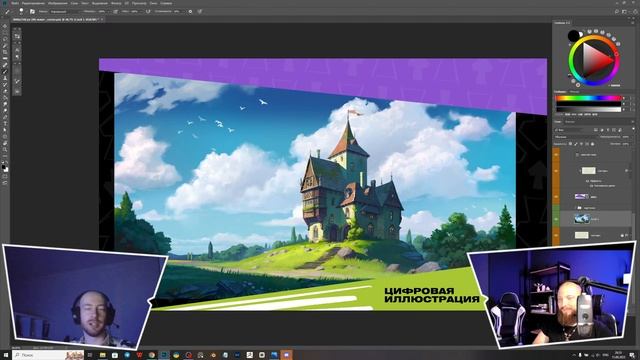Click the orange highlighted taskbar app icon

[x=286, y=355]
